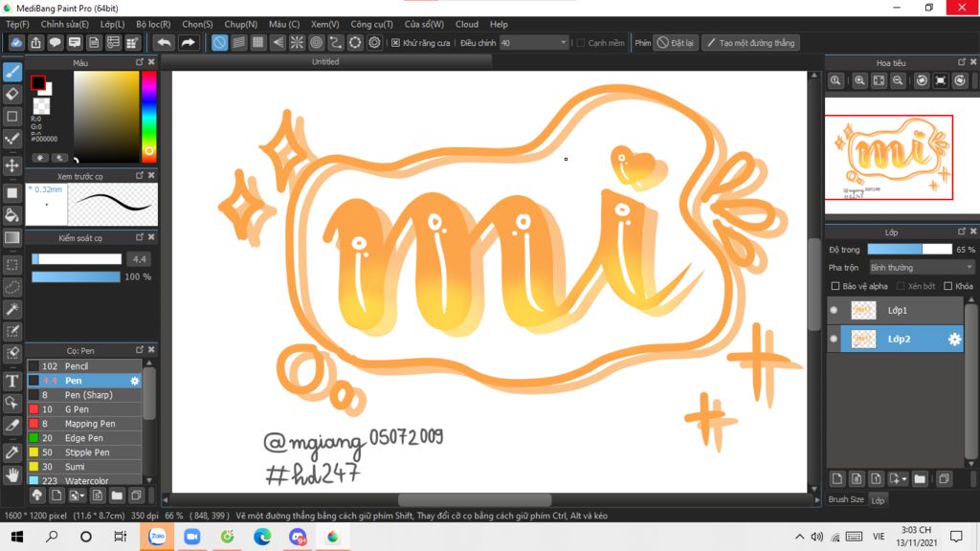Select the Brush tool in left toolbar

11,72
